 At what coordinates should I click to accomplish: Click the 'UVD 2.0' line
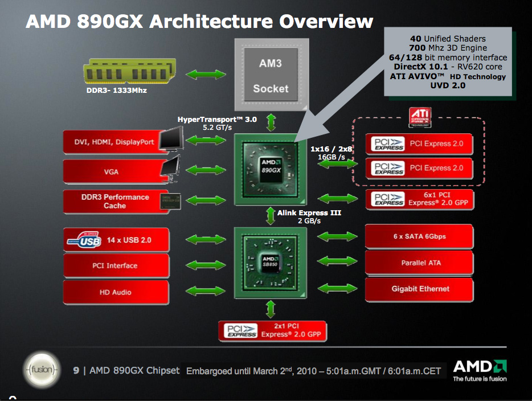tap(448, 85)
